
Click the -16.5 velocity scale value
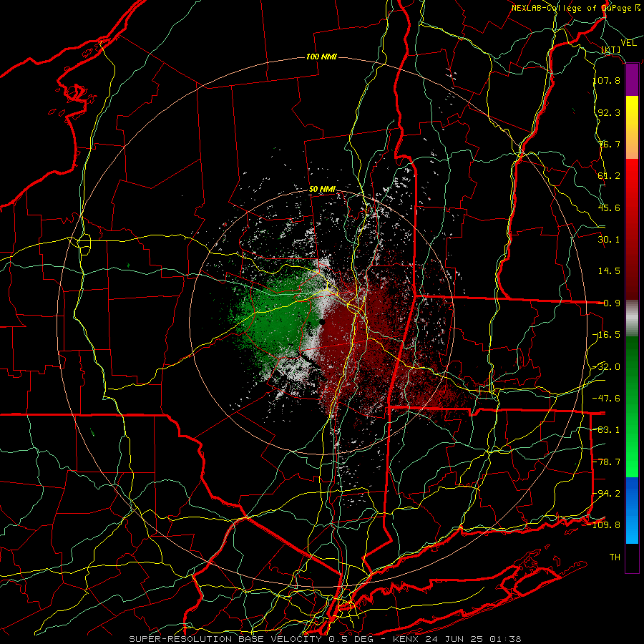[x=607, y=335]
